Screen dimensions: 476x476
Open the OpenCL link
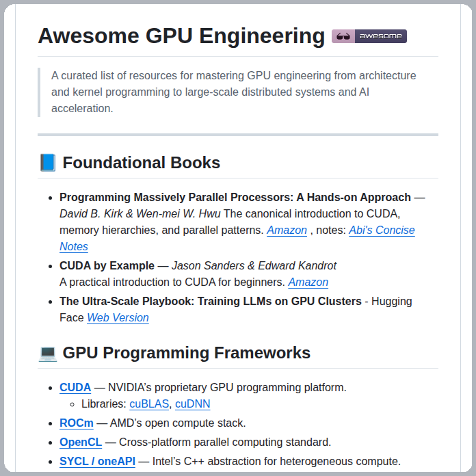pos(81,442)
